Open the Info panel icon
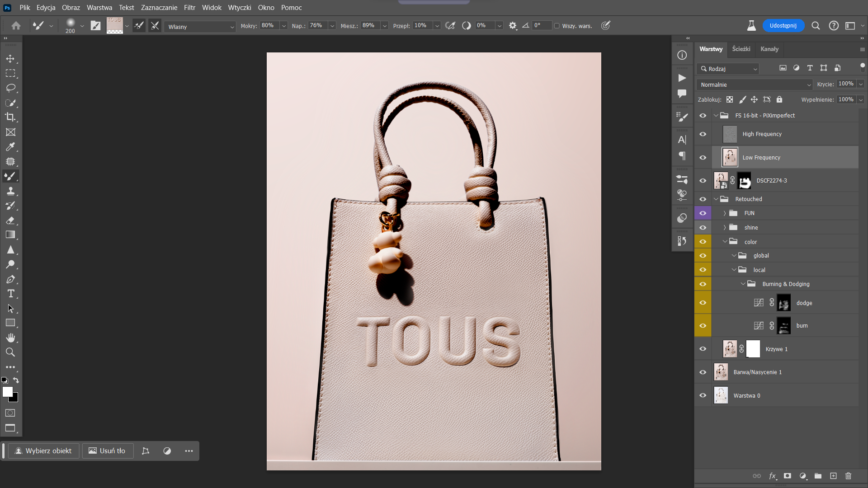 [682, 55]
